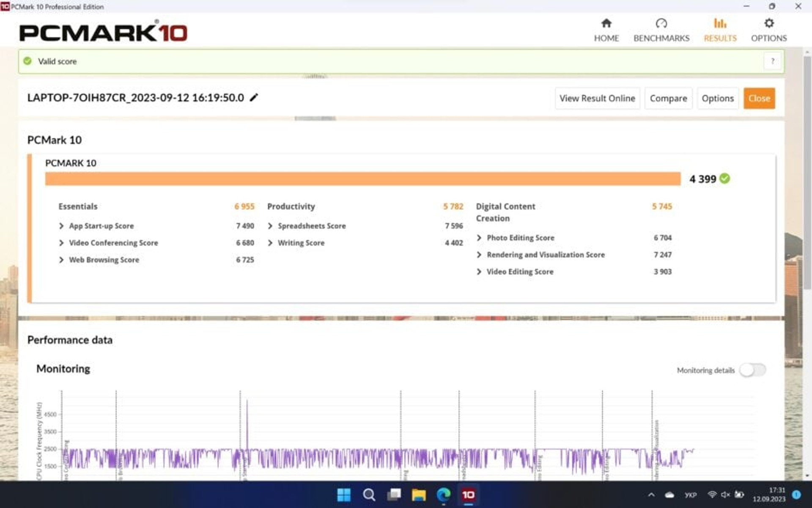
Task: Click the overall score orange bar
Action: pos(363,178)
